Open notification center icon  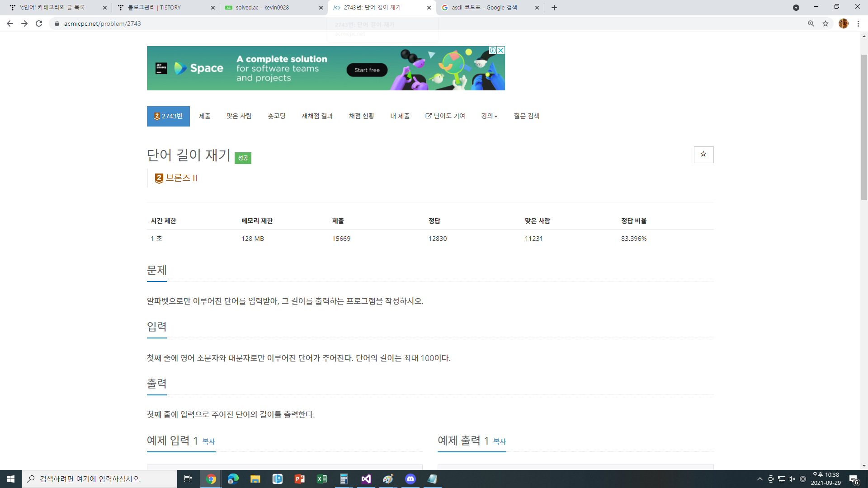[854, 479]
